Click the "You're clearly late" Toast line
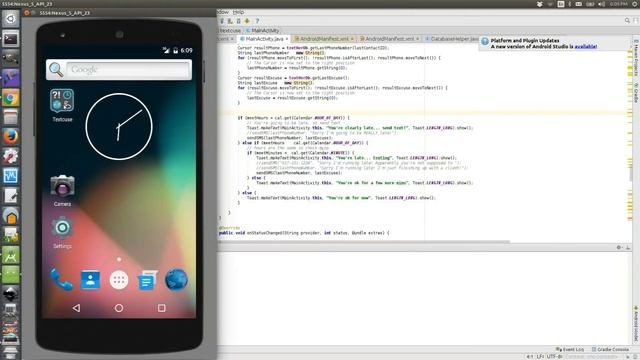The height and width of the screenshot is (360, 640). point(360,128)
